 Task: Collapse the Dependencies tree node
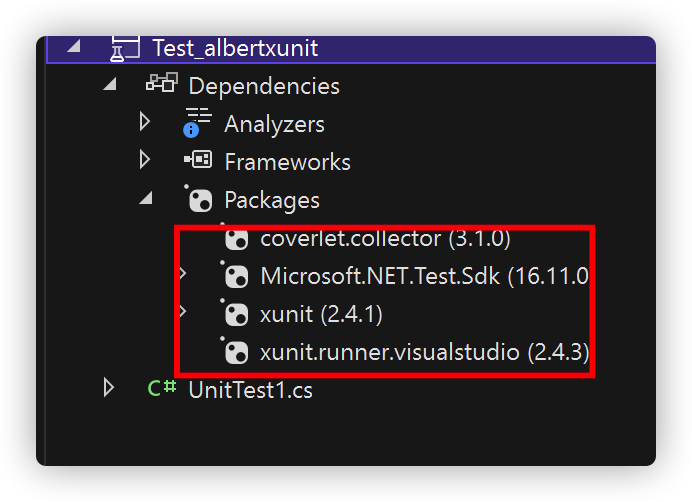click(110, 83)
